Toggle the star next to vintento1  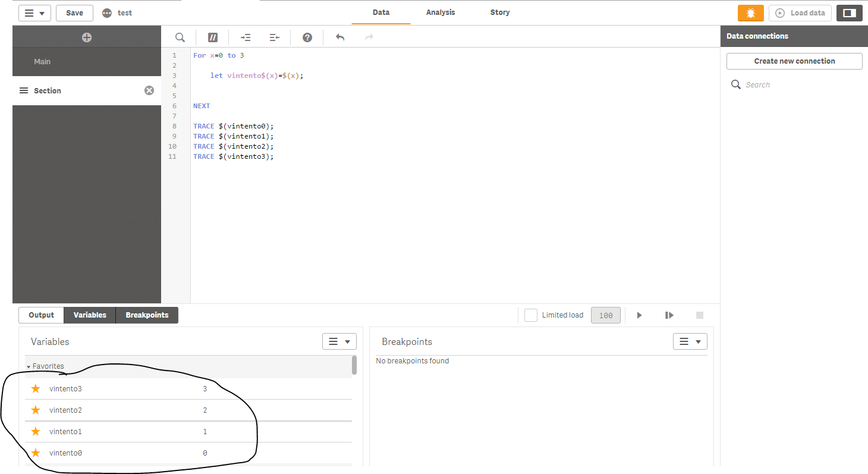[x=36, y=431]
